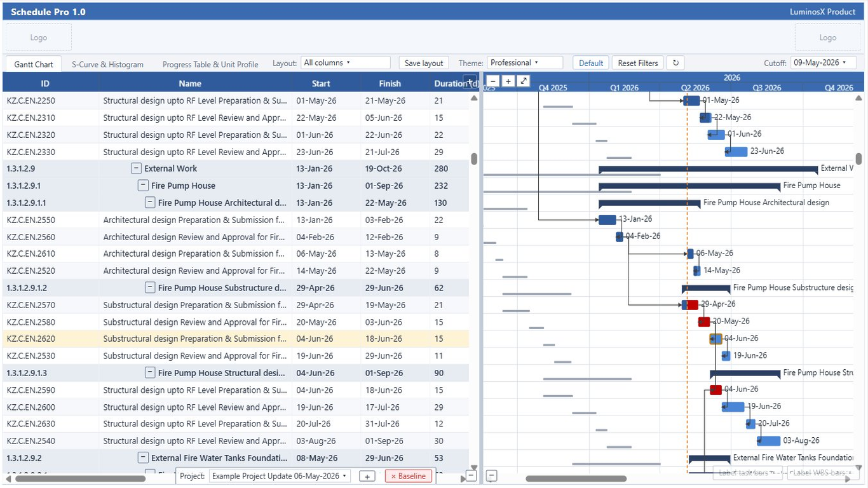Select row KZ.C.EN.2540

coord(236,441)
